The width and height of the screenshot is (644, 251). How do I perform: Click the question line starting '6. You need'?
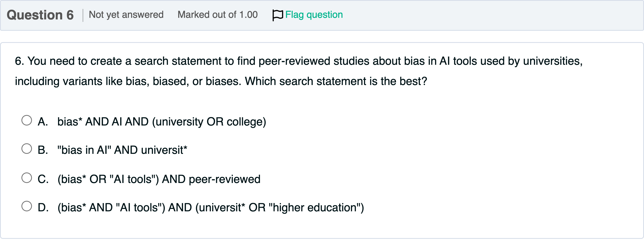298,61
